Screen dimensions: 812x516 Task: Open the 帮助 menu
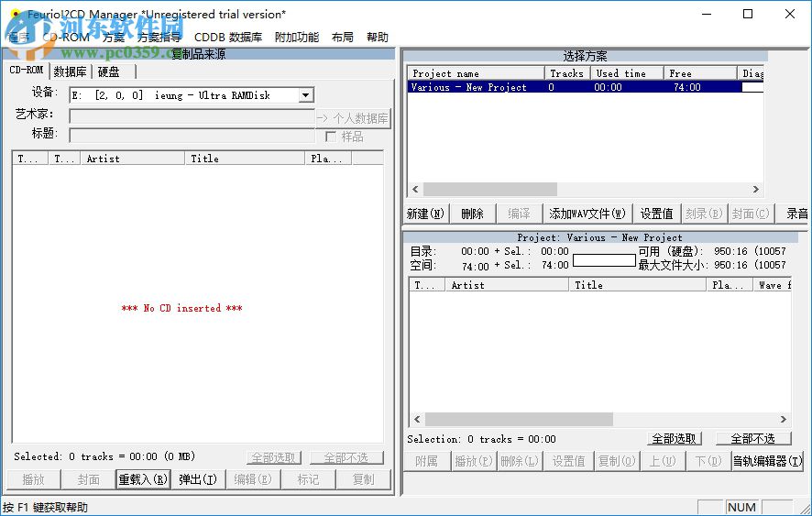[x=377, y=38]
